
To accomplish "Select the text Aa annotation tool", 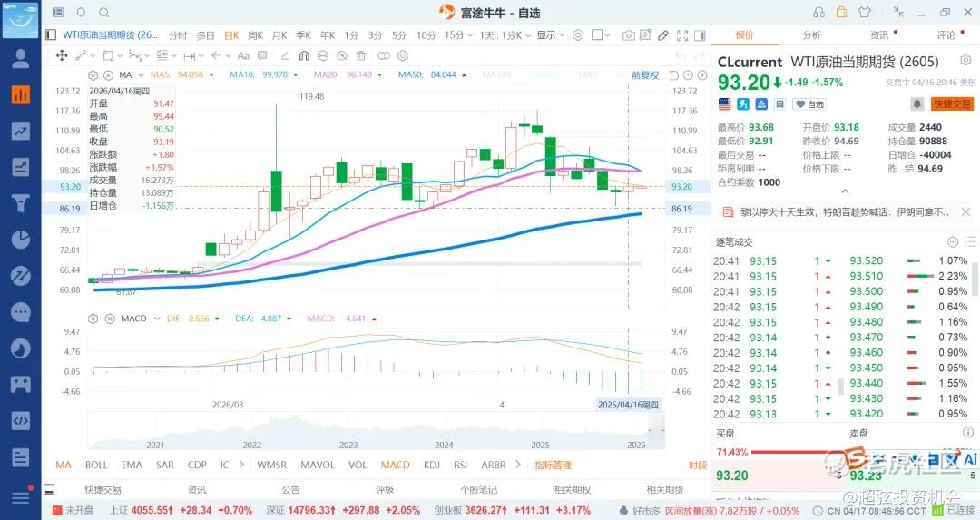I will [243, 55].
